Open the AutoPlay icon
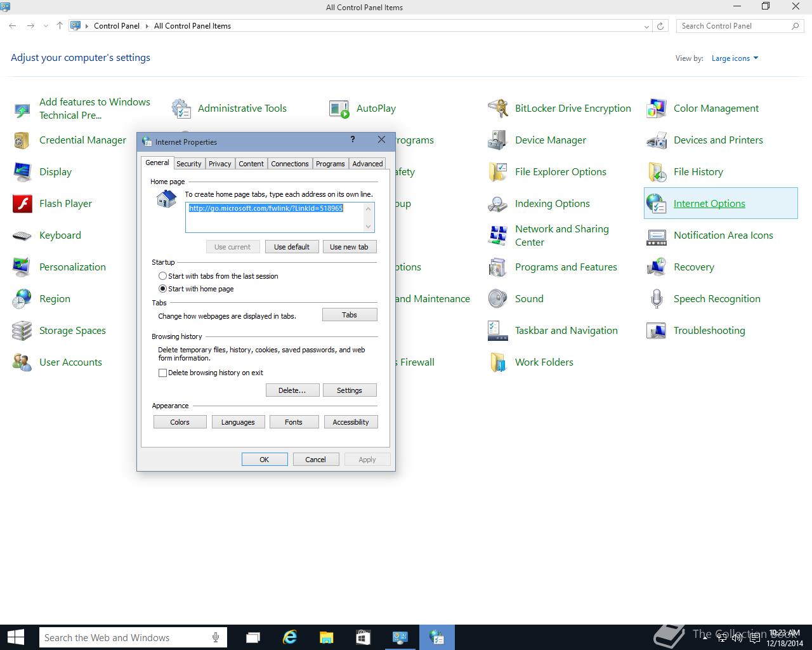The height and width of the screenshot is (650, 812). point(339,109)
